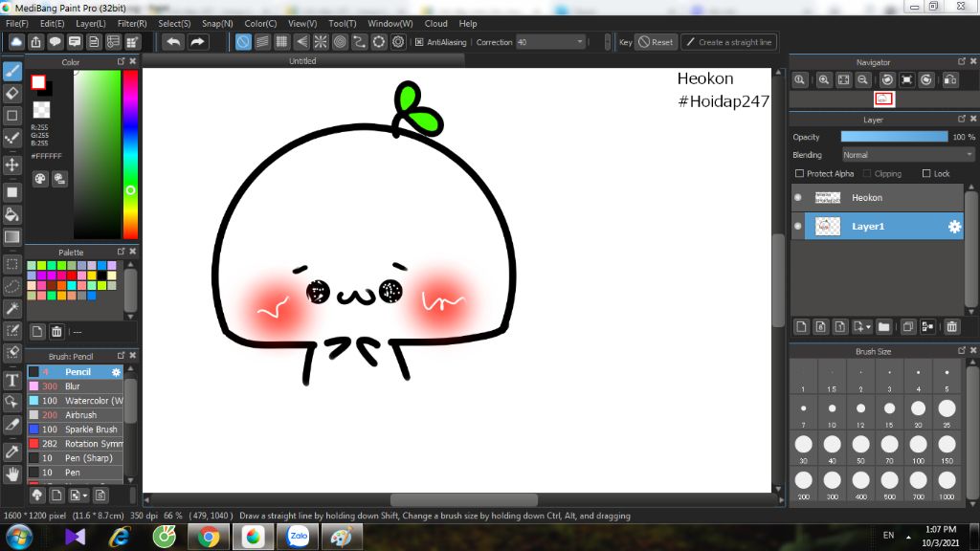The height and width of the screenshot is (551, 980).
Task: Select the Bucket fill tool
Action: 11,214
